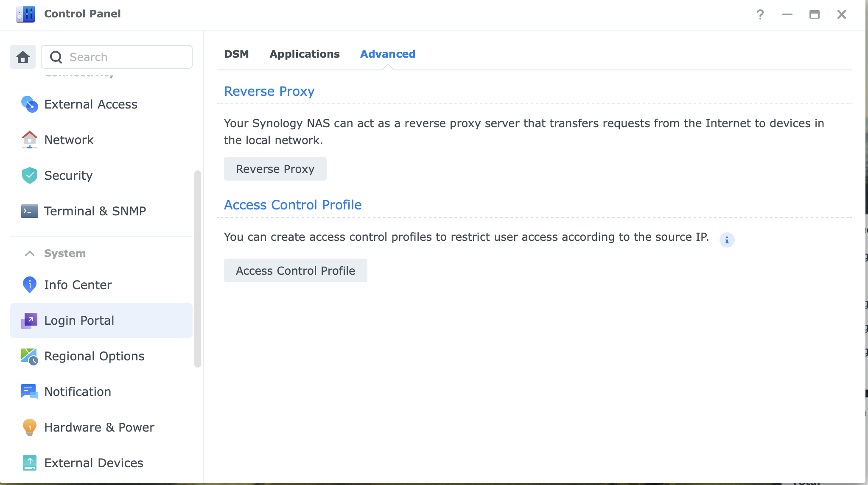Switch to the Applications tab

[305, 54]
